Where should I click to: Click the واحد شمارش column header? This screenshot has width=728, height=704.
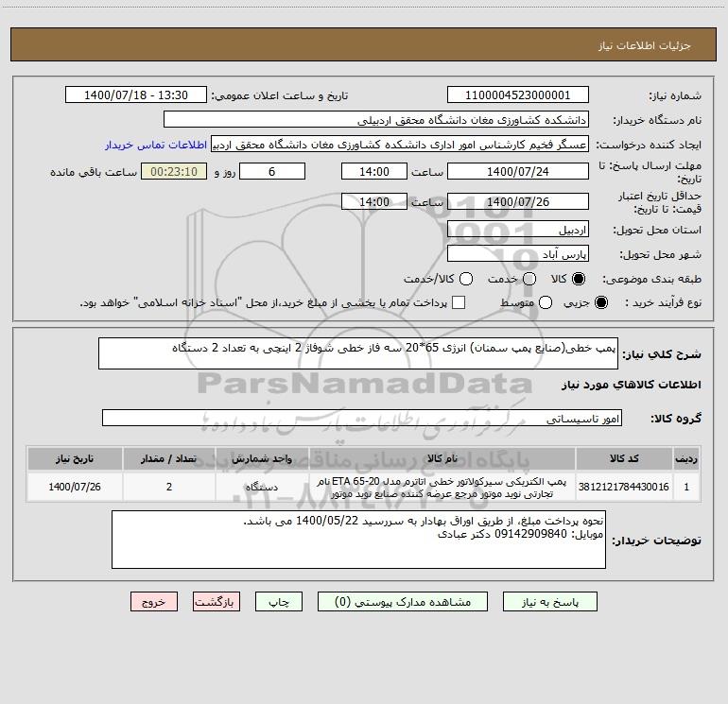point(262,458)
